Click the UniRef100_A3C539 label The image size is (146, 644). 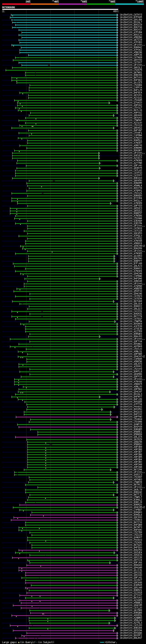pyautogui.click(x=131, y=326)
